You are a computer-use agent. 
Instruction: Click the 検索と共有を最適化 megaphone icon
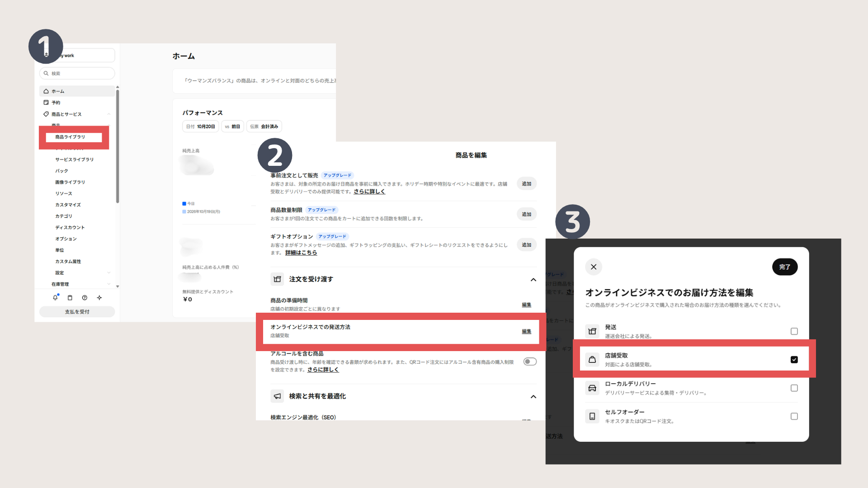[277, 396]
